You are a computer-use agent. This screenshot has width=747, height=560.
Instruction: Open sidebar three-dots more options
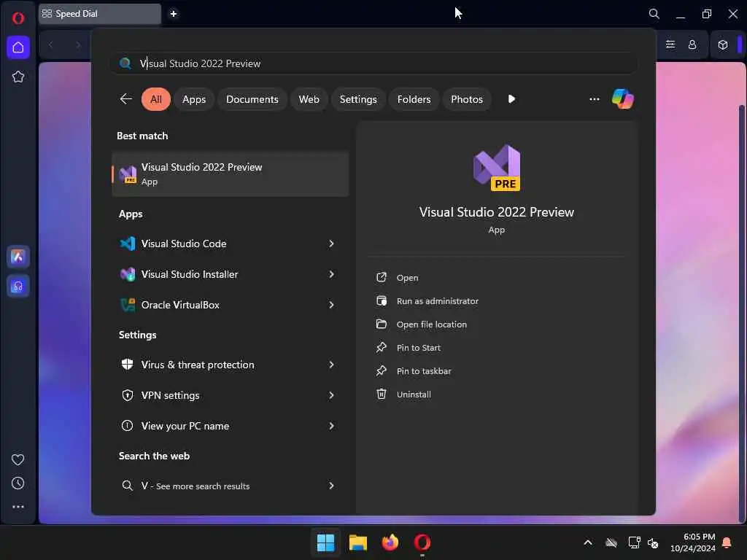(18, 507)
